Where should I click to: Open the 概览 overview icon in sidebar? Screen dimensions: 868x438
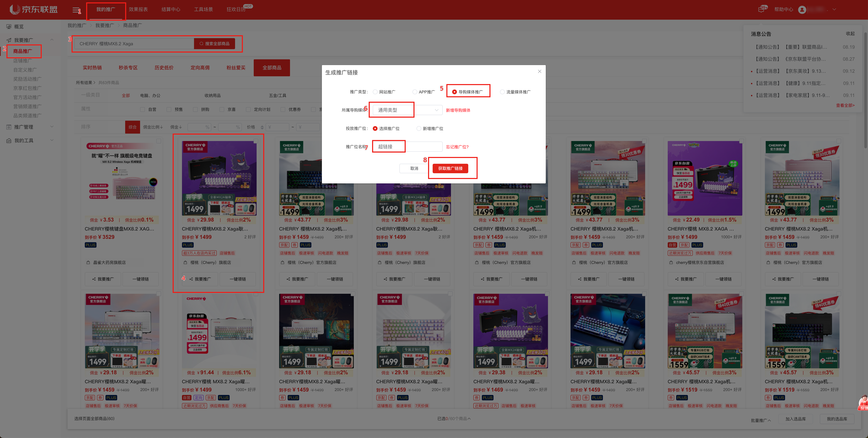[9, 27]
